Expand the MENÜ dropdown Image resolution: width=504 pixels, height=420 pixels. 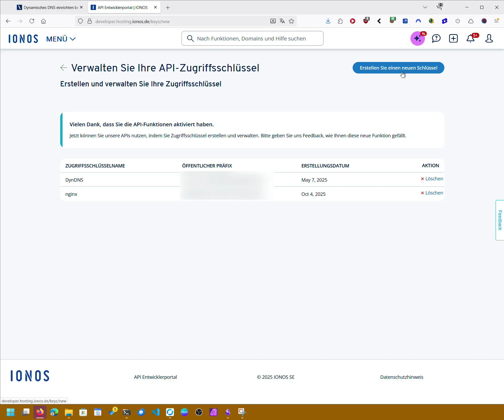coord(61,39)
